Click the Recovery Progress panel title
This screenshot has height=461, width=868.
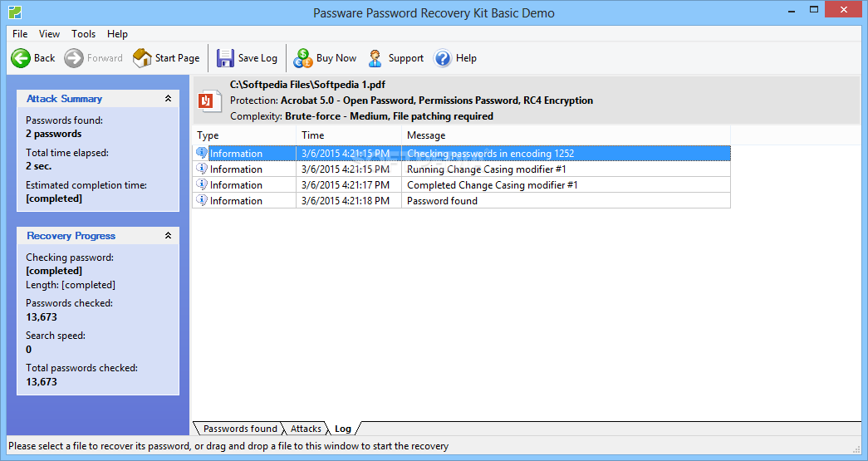(x=71, y=235)
